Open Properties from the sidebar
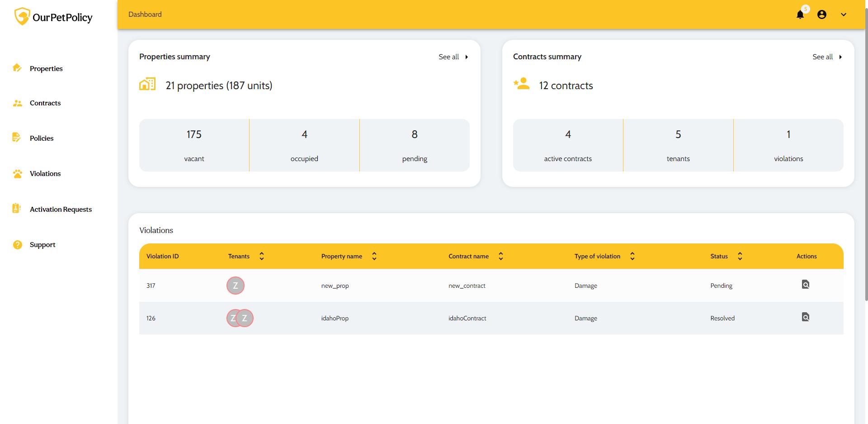This screenshot has height=424, width=868. click(x=46, y=68)
